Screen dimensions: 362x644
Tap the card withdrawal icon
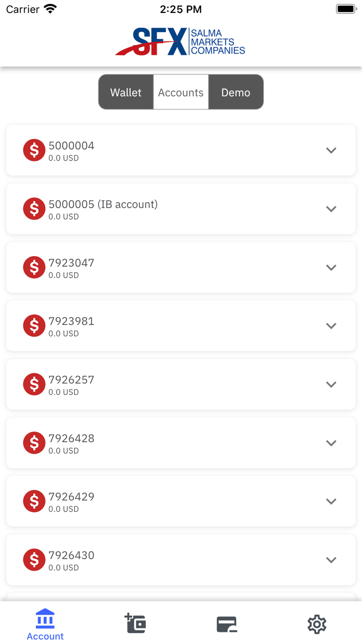click(x=227, y=624)
